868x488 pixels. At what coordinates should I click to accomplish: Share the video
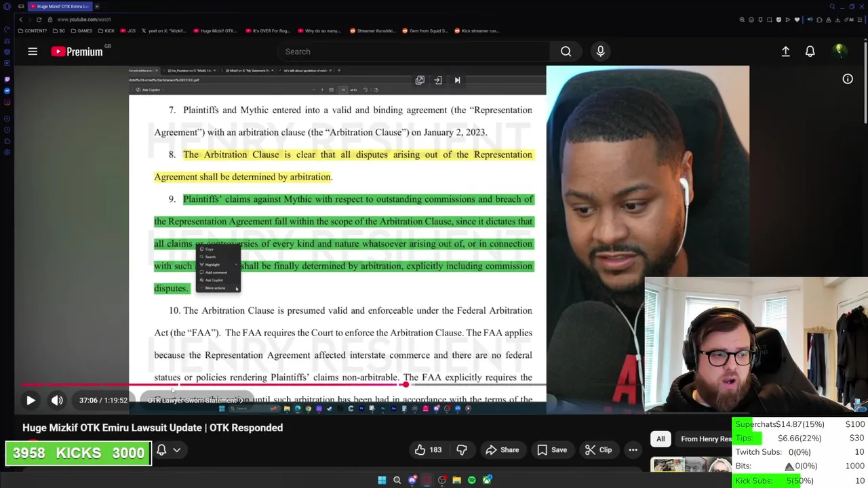click(x=502, y=450)
